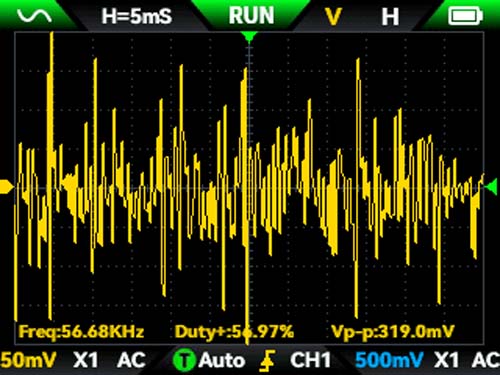Select the Duty+ measurement readout
Viewport: 500px width, 375px height.
click(x=234, y=332)
